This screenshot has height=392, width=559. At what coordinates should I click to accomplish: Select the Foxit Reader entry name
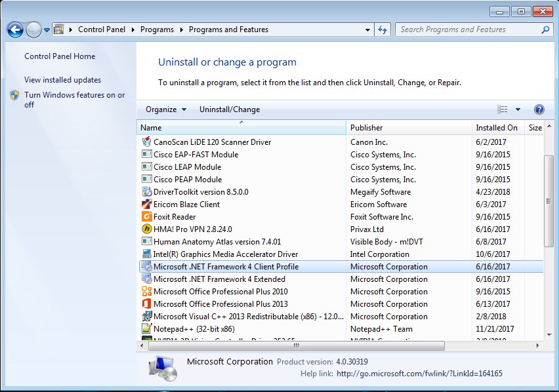(175, 217)
